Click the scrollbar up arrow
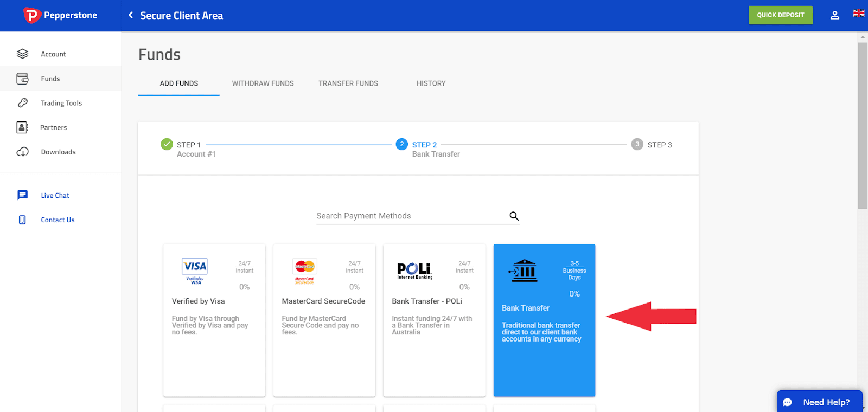This screenshot has height=412, width=868. point(863,37)
